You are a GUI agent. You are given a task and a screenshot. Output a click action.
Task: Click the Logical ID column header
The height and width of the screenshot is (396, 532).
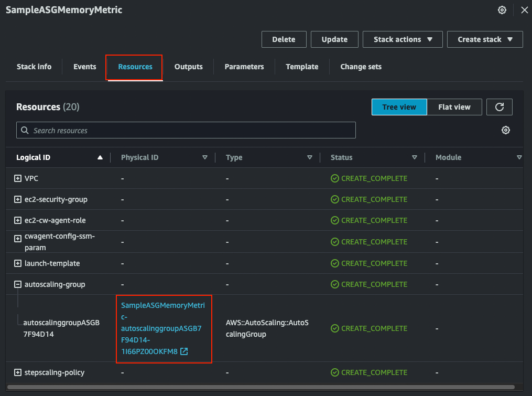click(x=33, y=157)
